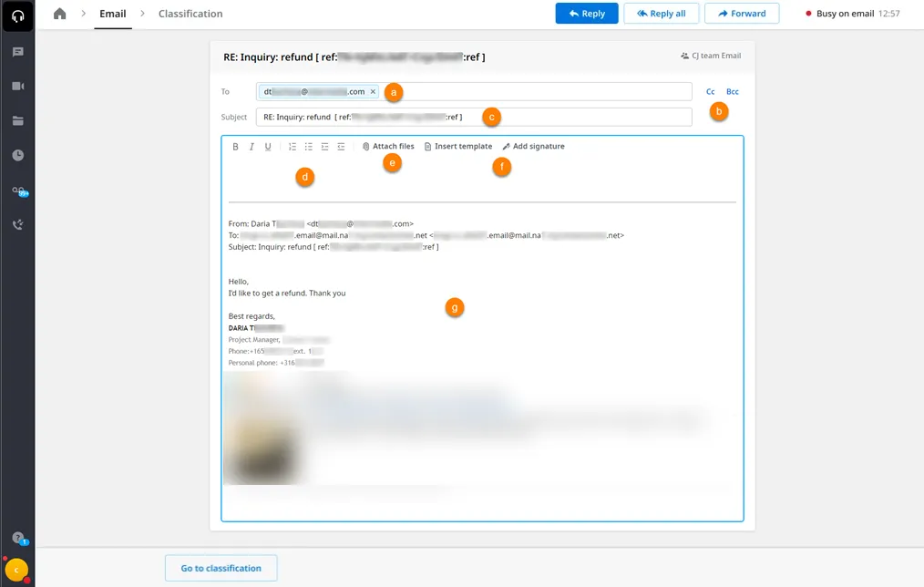924x587 pixels.
Task: Increase the text indent
Action: (324, 147)
